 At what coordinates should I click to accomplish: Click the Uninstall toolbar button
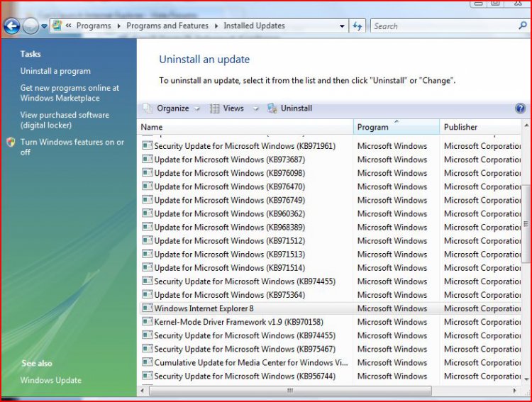click(289, 108)
